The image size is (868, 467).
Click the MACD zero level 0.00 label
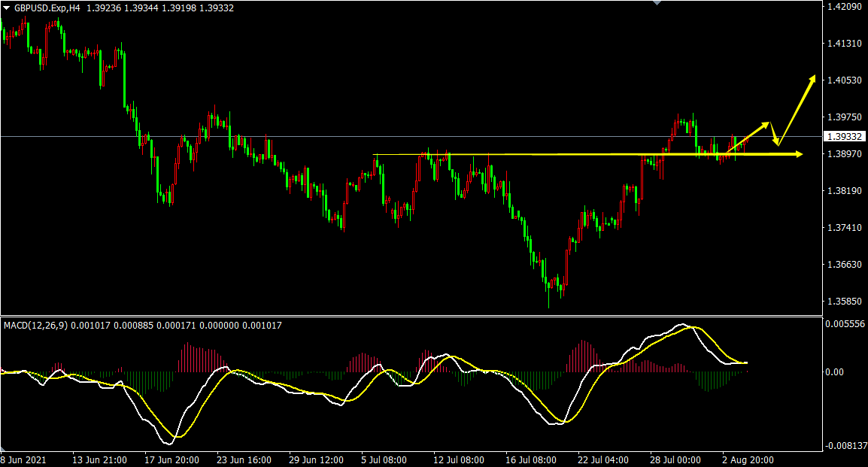point(834,371)
